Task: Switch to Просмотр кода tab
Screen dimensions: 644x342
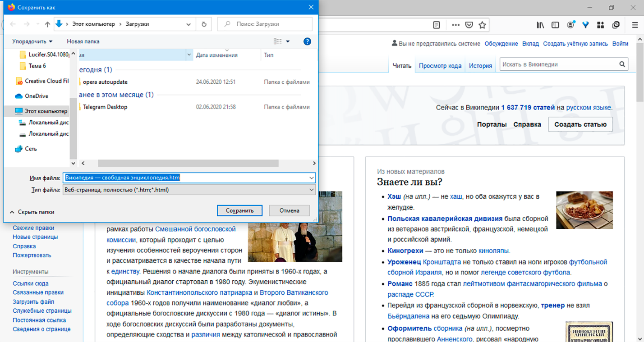Action: (440, 66)
